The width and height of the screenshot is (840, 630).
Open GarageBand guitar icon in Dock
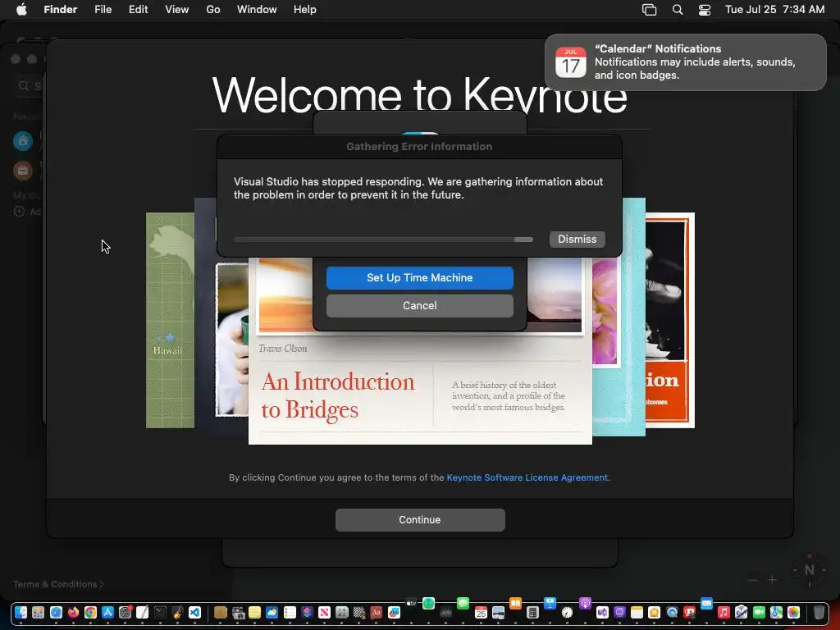[x=177, y=612]
